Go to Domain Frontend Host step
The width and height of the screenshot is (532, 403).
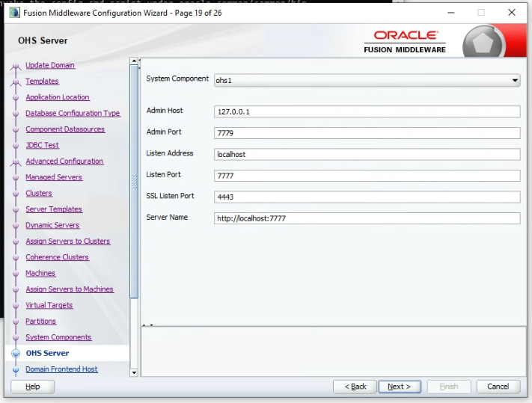pos(62,369)
